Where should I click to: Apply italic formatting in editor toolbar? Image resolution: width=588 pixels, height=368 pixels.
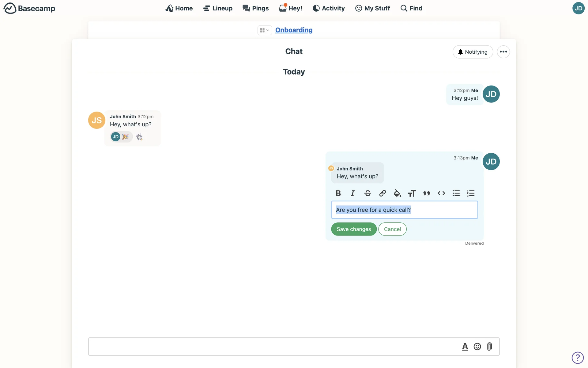tap(353, 193)
